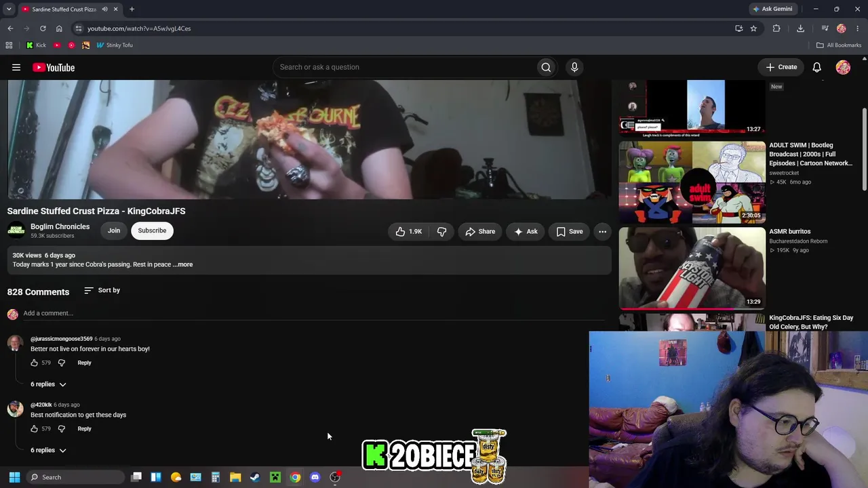Open the Chrome tab search dropdown arrow

click(9, 9)
